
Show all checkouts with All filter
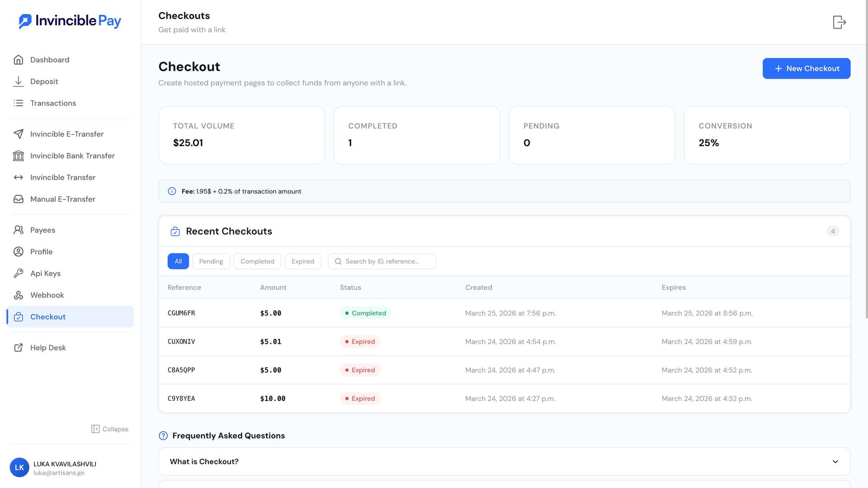pyautogui.click(x=178, y=261)
